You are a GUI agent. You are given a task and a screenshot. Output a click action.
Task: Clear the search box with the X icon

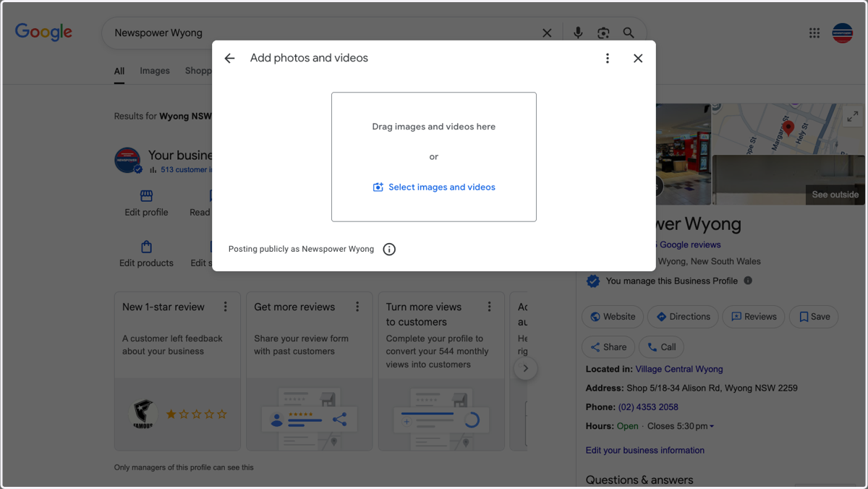[x=547, y=33]
